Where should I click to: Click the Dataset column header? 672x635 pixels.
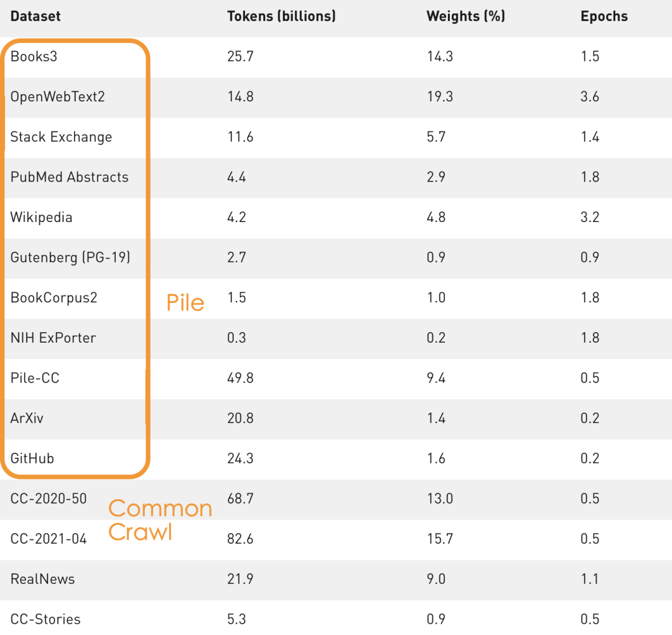[35, 16]
